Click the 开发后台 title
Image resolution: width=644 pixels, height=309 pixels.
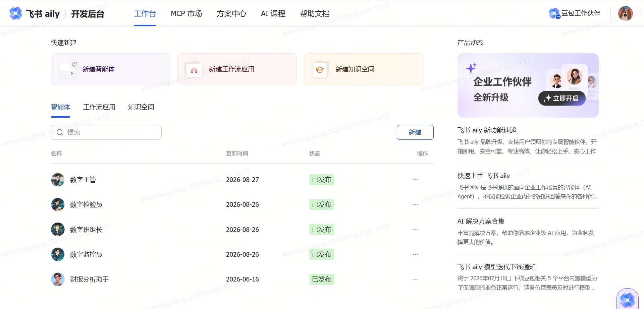click(88, 14)
